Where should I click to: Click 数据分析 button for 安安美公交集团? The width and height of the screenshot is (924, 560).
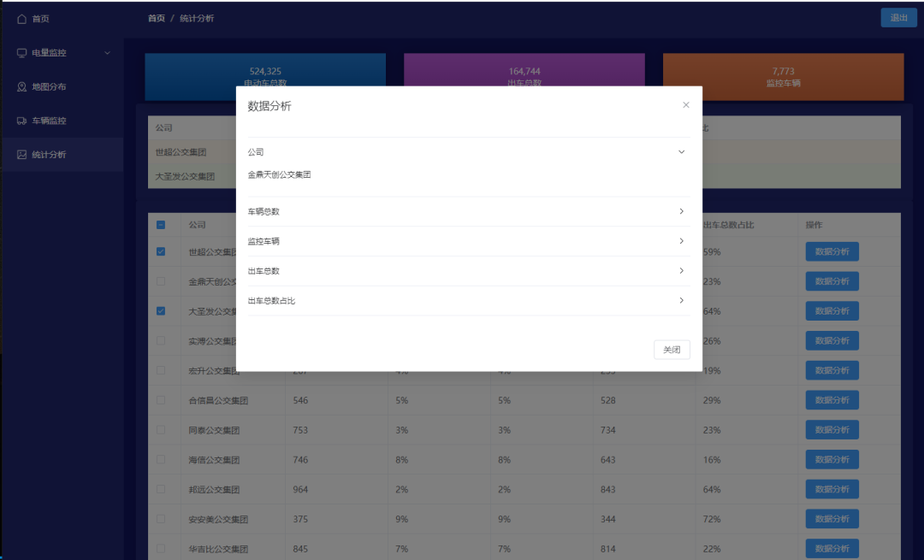coord(832,519)
